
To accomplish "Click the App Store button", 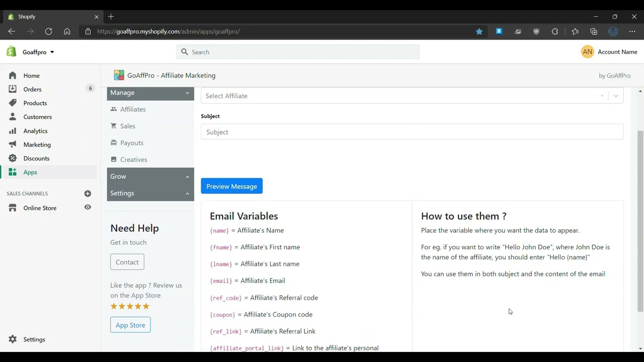I will tap(130, 325).
